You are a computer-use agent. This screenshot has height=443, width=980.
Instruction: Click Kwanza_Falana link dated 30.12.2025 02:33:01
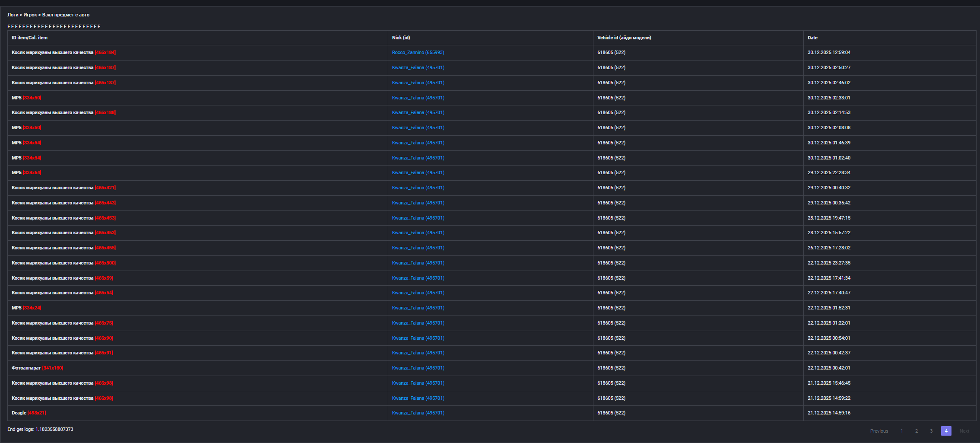click(x=418, y=98)
